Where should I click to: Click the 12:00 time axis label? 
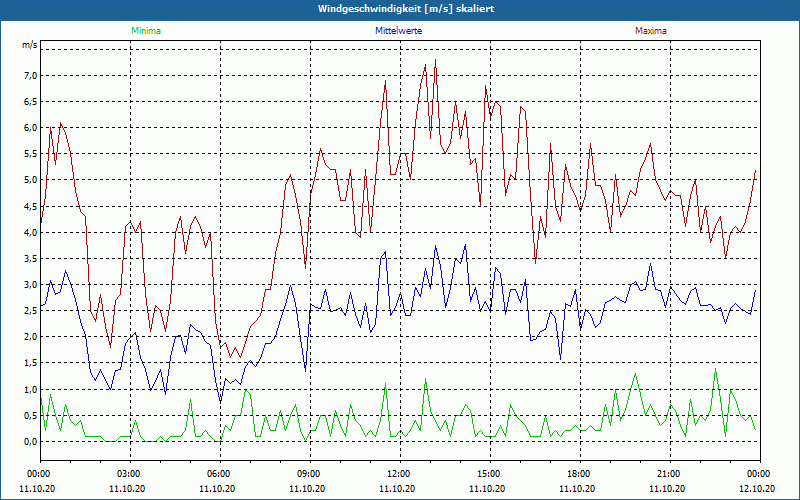click(x=399, y=474)
